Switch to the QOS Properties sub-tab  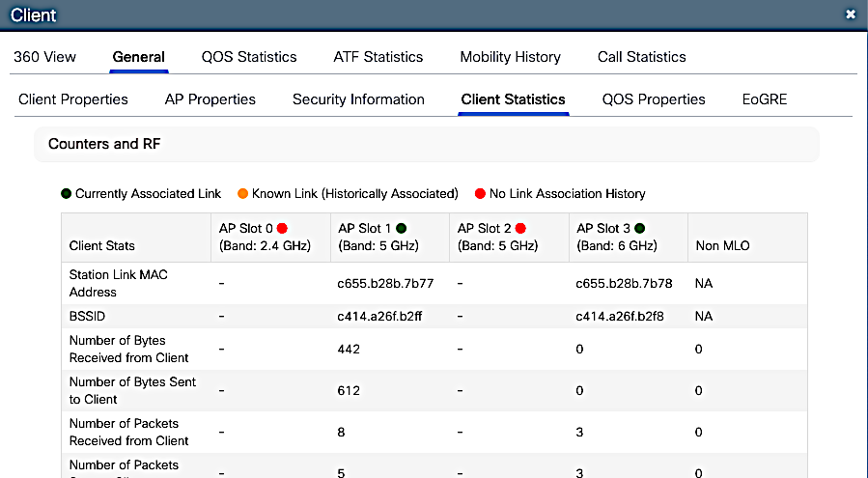[x=654, y=99]
